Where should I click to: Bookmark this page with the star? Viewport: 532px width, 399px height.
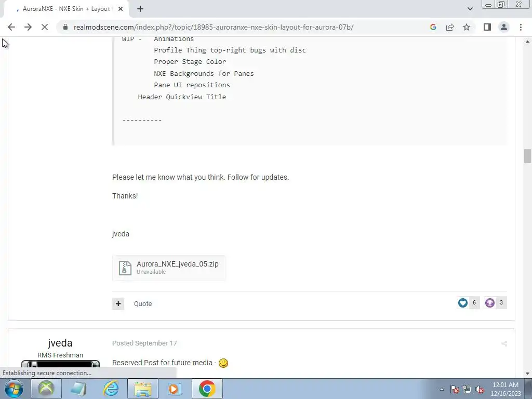pyautogui.click(x=467, y=27)
